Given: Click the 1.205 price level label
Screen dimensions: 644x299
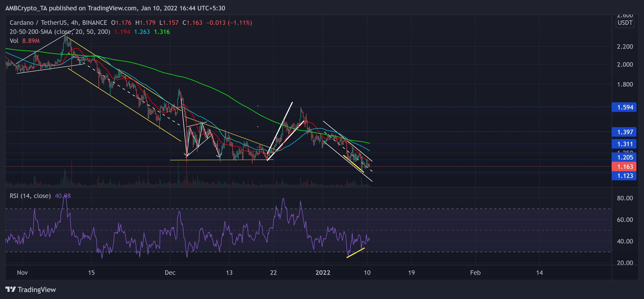Looking at the screenshot, I should [624, 157].
